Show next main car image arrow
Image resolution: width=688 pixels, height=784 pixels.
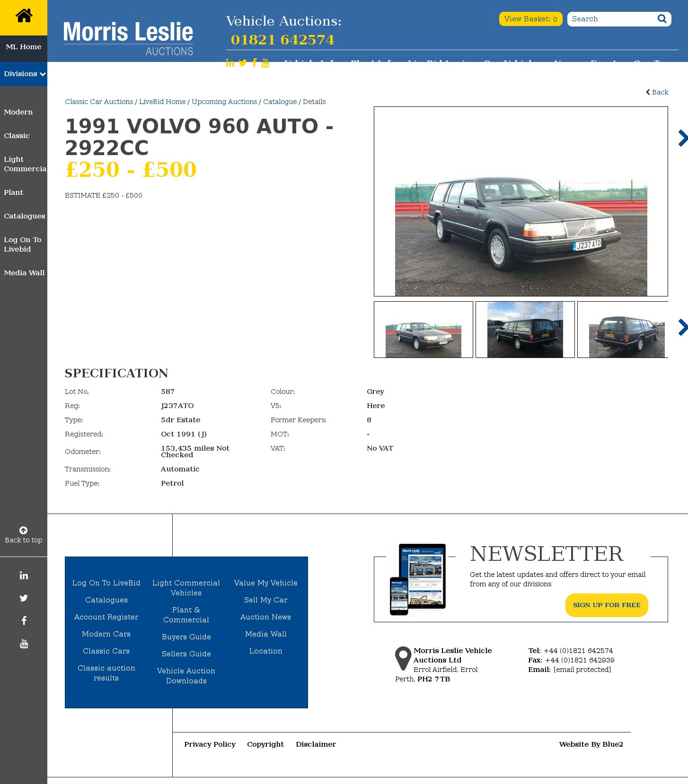click(x=683, y=138)
